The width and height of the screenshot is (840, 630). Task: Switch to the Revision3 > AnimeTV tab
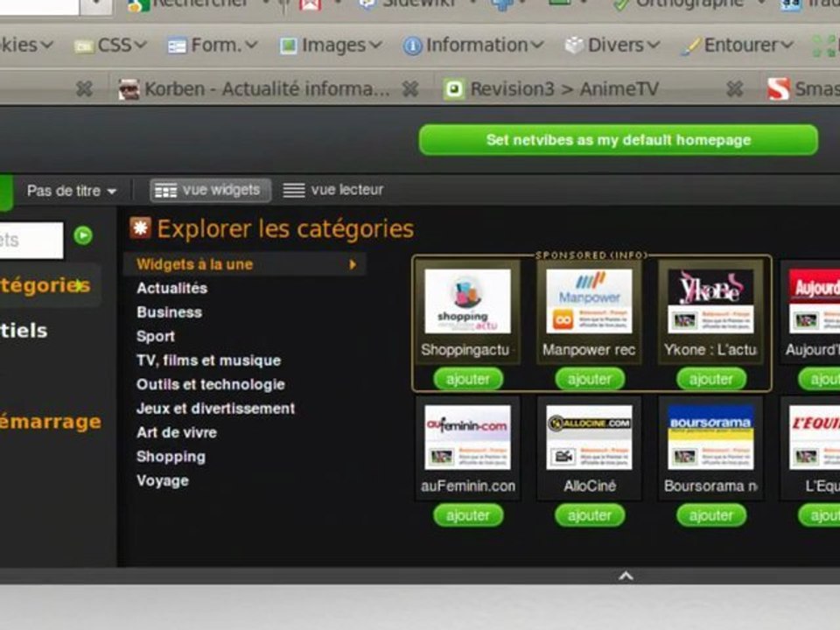[x=564, y=89]
